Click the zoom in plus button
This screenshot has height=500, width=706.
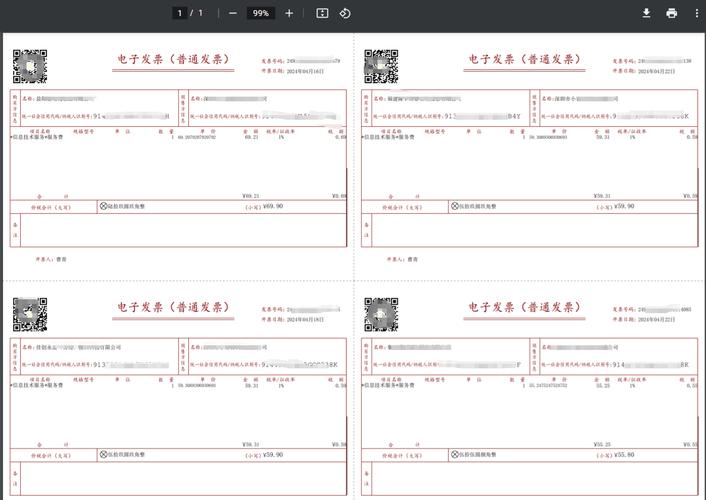(289, 13)
